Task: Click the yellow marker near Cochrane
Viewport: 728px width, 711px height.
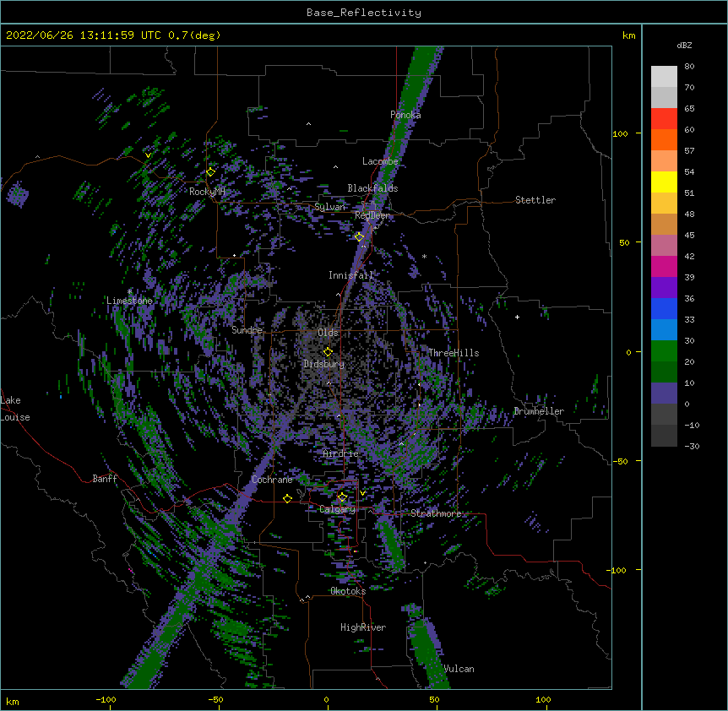Action: [287, 498]
